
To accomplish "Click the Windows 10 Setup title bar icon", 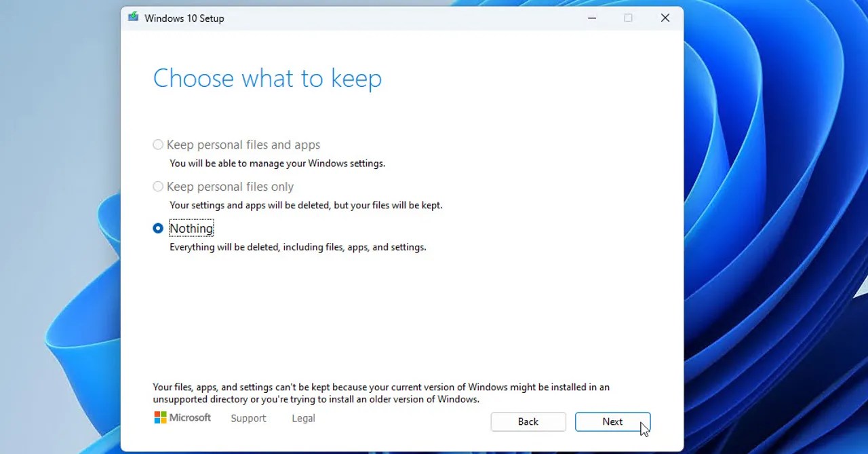I will click(133, 18).
